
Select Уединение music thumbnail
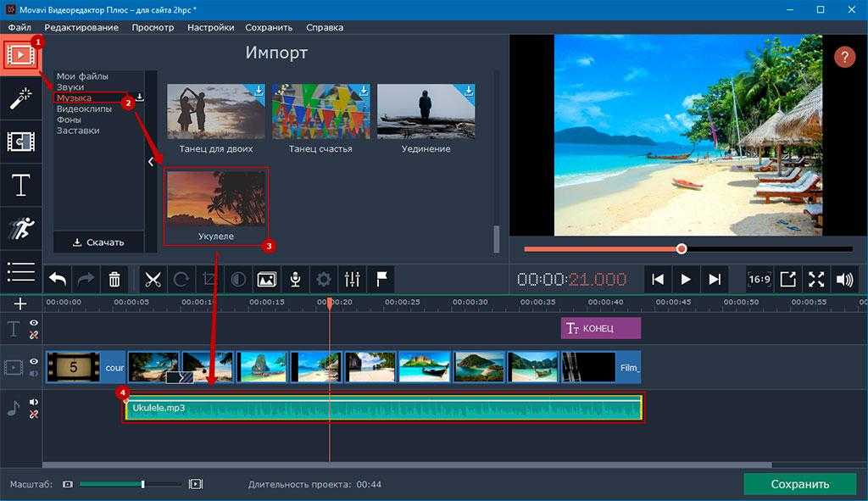426,112
